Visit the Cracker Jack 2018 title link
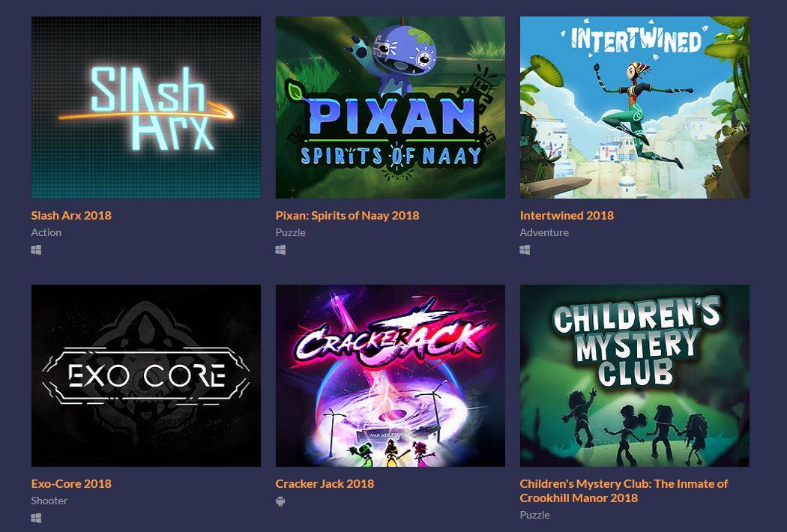Image resolution: width=787 pixels, height=532 pixels. (325, 484)
